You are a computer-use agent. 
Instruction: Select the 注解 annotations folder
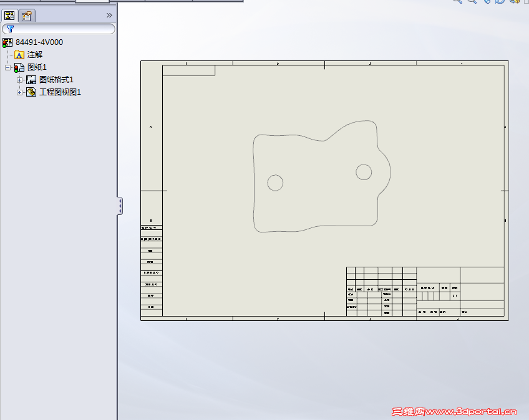tap(35, 55)
